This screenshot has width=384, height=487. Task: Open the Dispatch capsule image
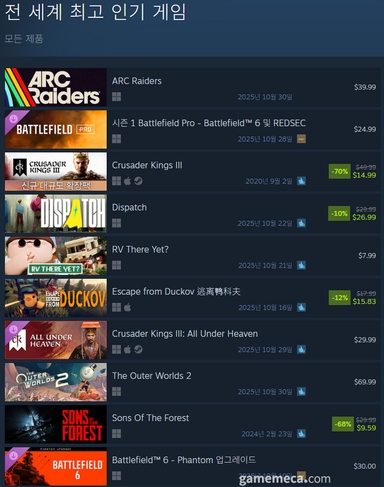(x=56, y=214)
